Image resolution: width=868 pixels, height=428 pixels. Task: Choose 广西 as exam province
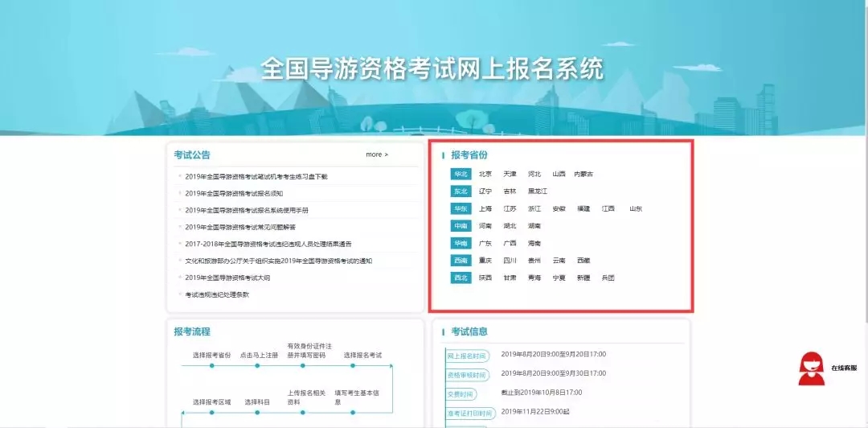510,244
